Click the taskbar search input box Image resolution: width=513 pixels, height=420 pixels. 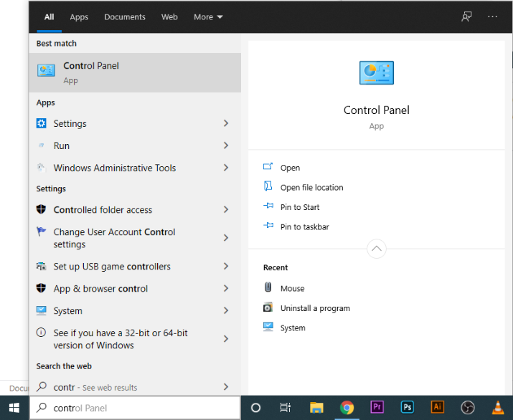pyautogui.click(x=135, y=408)
